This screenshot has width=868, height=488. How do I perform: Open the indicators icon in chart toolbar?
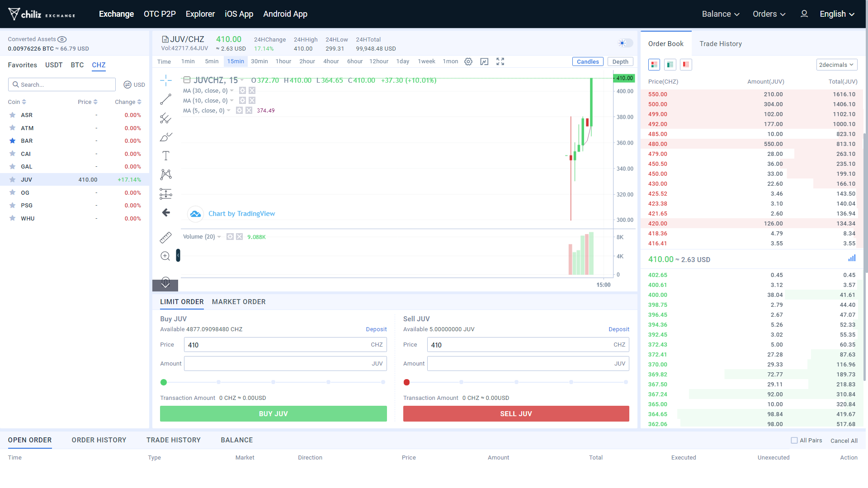point(484,61)
